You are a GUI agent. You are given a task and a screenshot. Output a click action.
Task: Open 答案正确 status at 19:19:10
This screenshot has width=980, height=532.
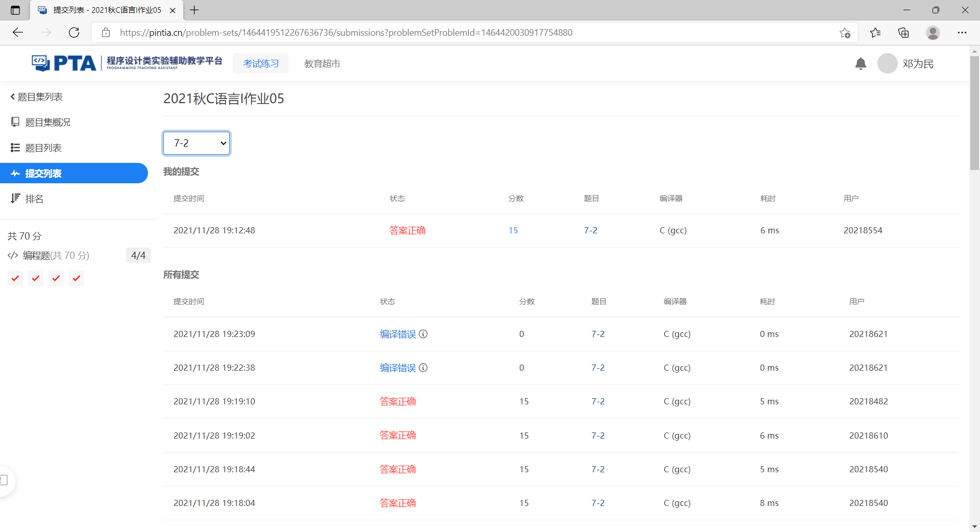pos(398,401)
